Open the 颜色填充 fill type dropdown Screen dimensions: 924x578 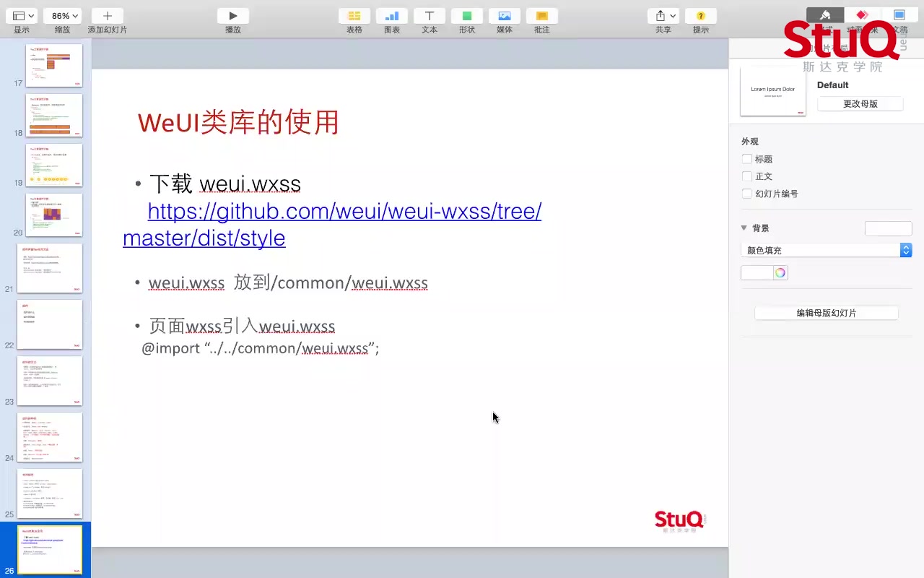(827, 250)
